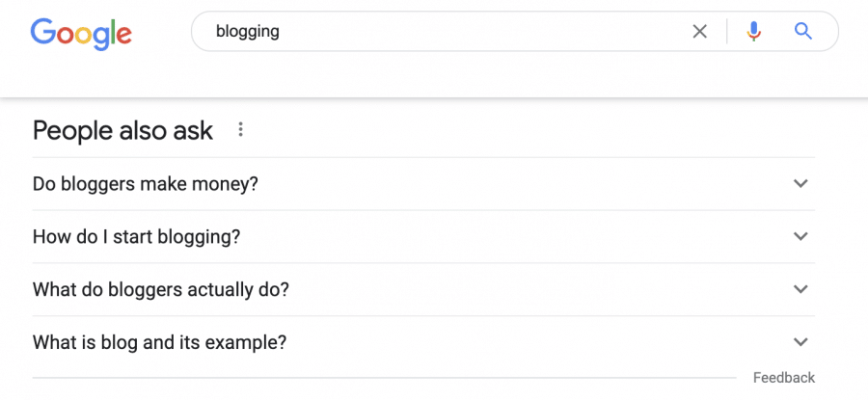This screenshot has height=400, width=868.
Task: Open the question text 'Do bloggers make money?'
Action: pyautogui.click(x=146, y=184)
